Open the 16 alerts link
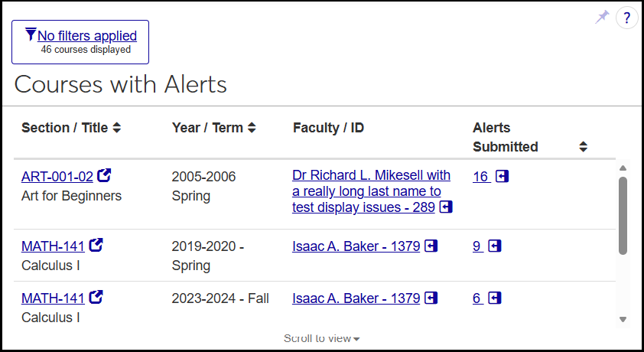Screen dimensions: 644x352 point(480,177)
